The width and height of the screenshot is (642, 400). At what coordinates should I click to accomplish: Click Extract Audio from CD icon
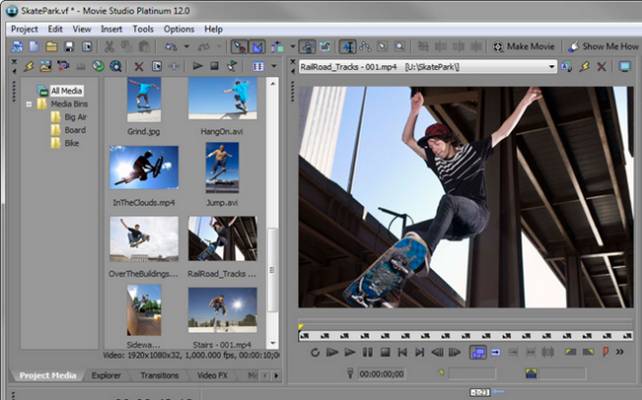pyautogui.click(x=63, y=66)
